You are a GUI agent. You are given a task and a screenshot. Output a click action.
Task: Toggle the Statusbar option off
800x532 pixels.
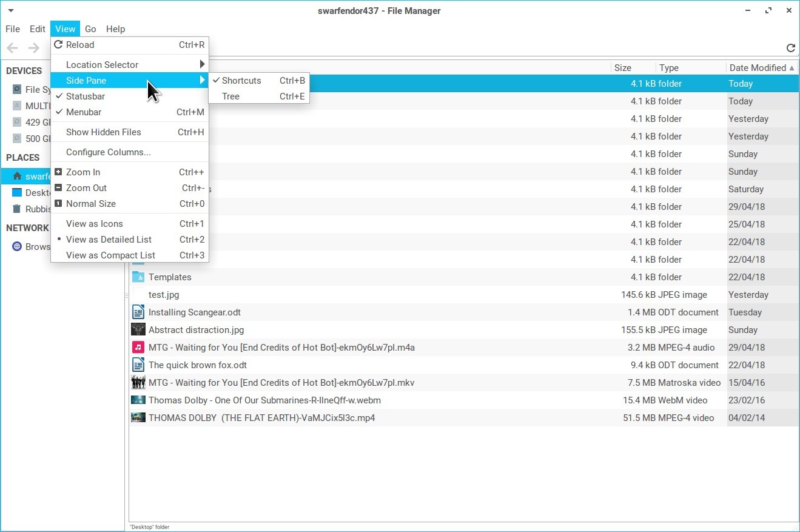(85, 96)
